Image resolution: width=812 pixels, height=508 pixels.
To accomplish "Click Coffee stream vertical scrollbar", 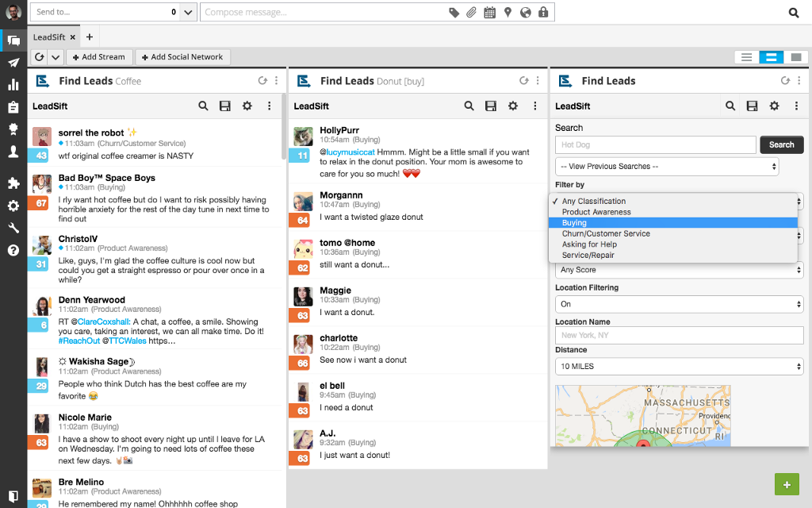I will click(284, 127).
